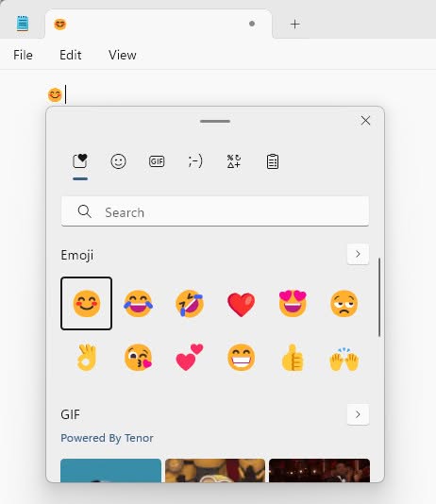Screen dimensions: 436x504
Task: Select the emoji-titled Notepad tab
Action: point(159,25)
